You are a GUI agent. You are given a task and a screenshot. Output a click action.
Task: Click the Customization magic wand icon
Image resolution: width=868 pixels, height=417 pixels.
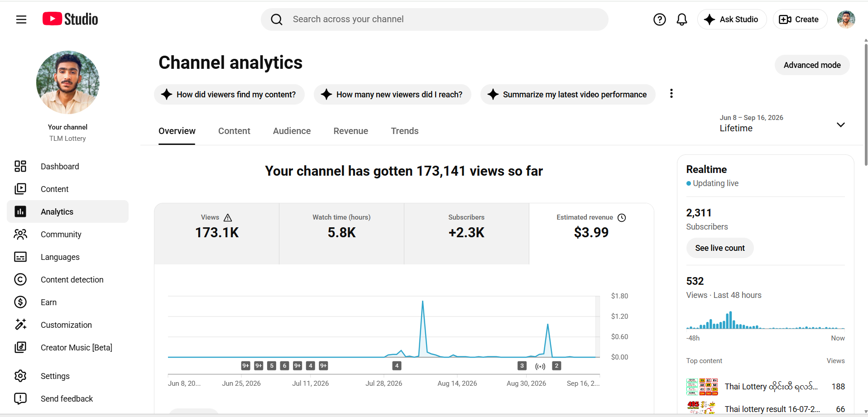[20, 324]
